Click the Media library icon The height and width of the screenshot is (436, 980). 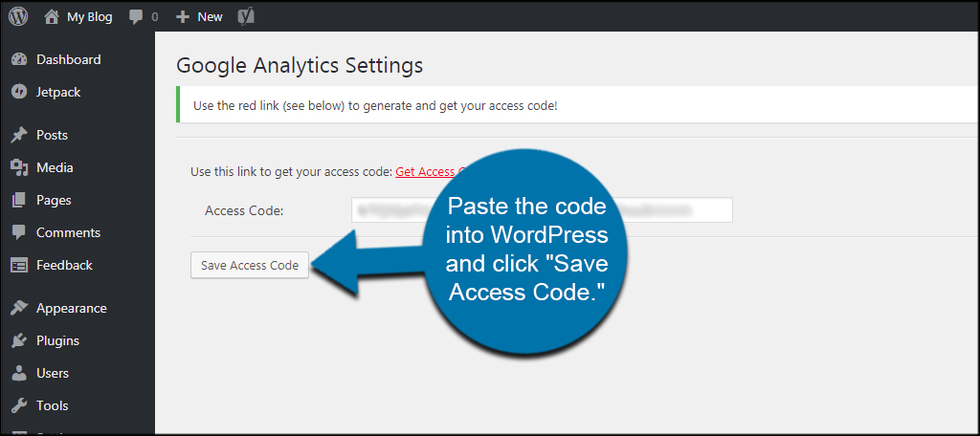click(18, 167)
